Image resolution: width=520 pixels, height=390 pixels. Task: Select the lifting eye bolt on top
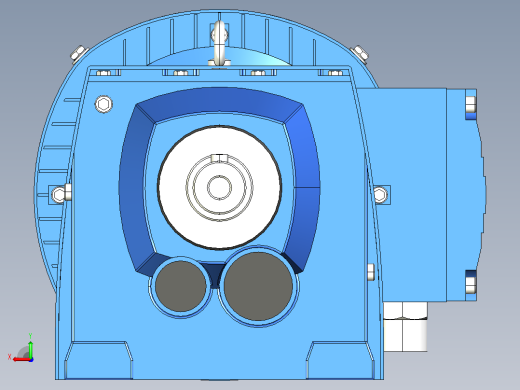point(220,44)
